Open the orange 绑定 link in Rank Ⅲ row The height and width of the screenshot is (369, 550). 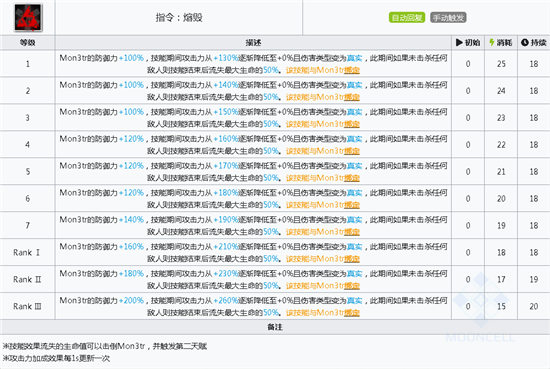[x=352, y=313]
